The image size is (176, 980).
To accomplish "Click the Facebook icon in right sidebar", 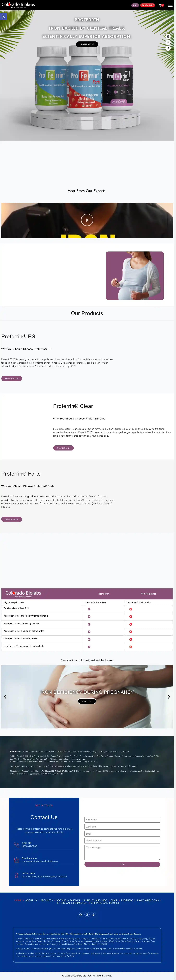I will [x=168, y=36].
